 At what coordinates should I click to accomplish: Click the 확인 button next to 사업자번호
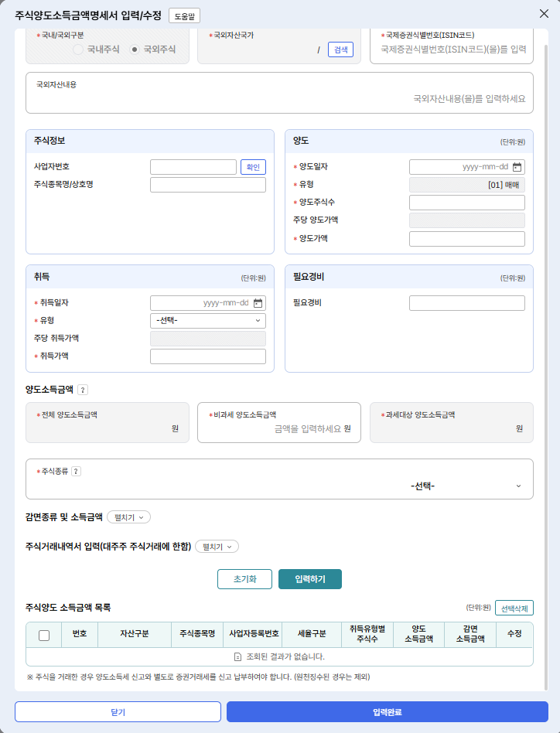click(x=253, y=167)
